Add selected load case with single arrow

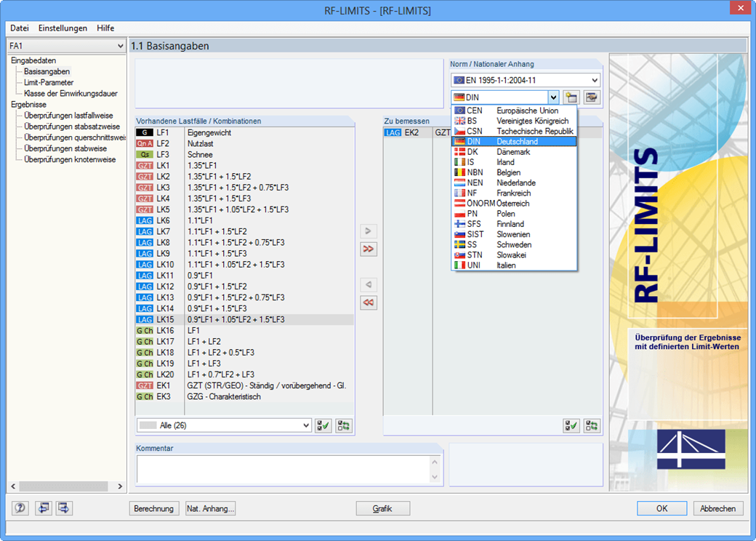(369, 231)
